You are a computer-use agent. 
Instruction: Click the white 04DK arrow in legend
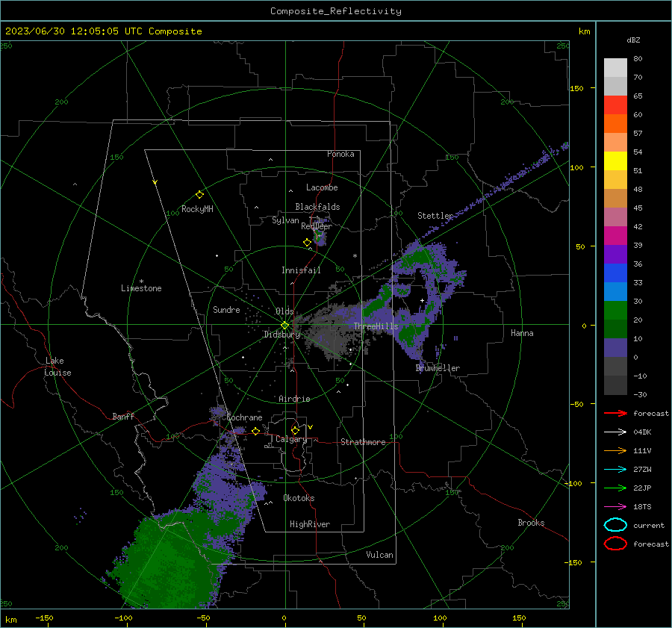(x=615, y=432)
